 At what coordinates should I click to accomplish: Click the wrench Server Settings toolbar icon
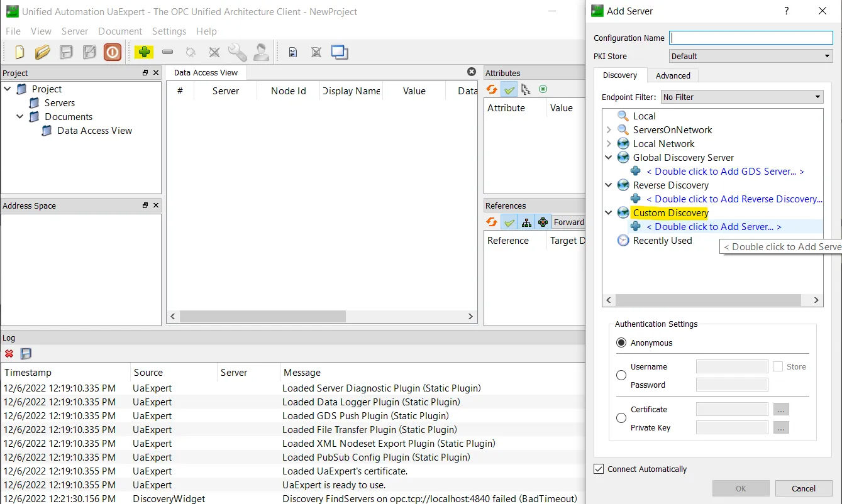237,52
